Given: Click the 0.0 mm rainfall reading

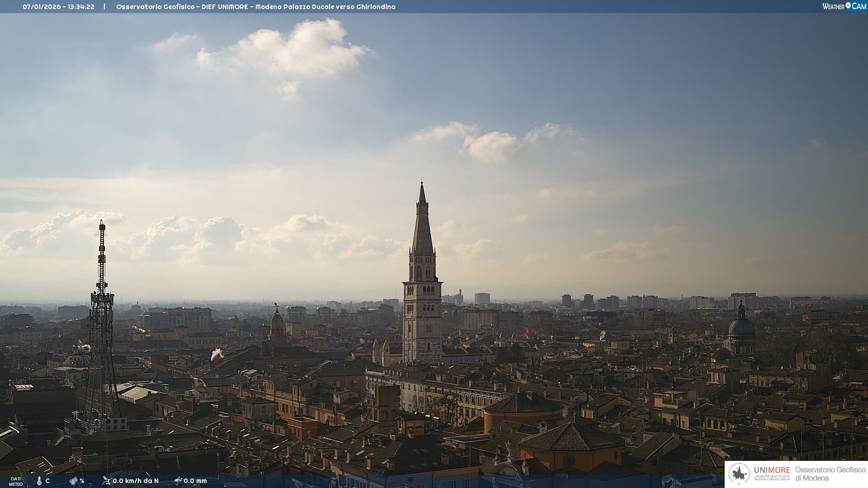Looking at the screenshot, I should pos(195,481).
